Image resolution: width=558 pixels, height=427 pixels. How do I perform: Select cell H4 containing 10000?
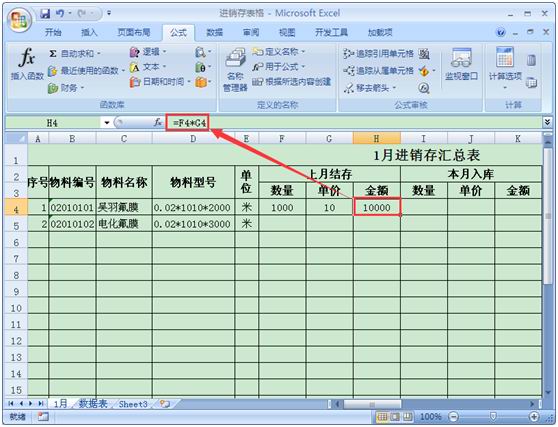click(x=377, y=207)
